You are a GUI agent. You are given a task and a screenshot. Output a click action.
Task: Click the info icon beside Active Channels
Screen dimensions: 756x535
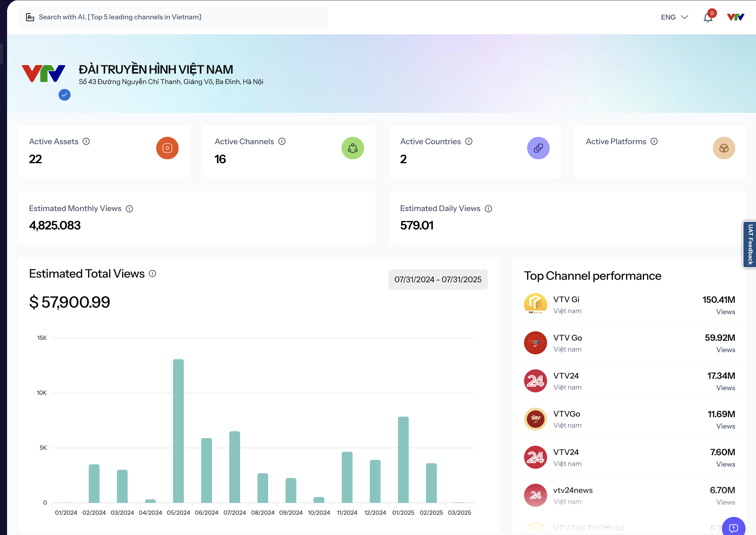(x=282, y=141)
